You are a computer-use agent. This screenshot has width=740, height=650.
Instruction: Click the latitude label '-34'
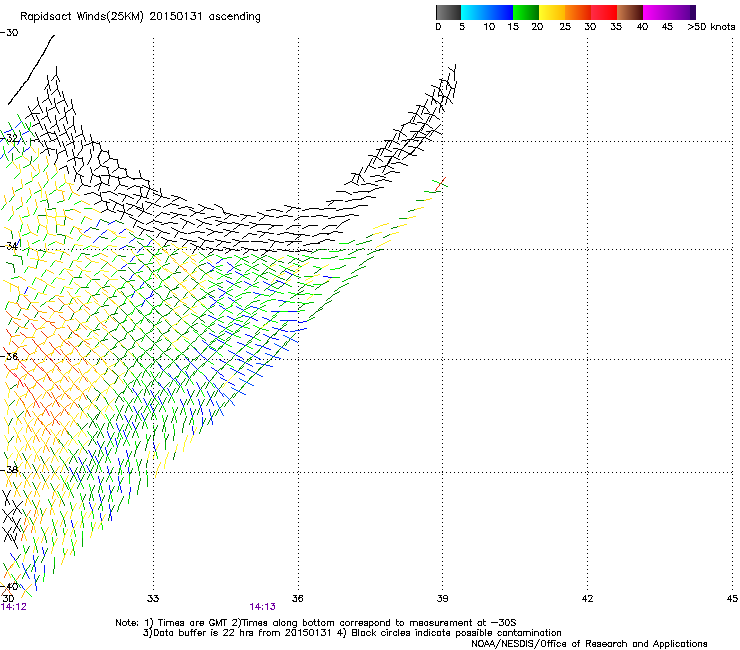coord(10,246)
